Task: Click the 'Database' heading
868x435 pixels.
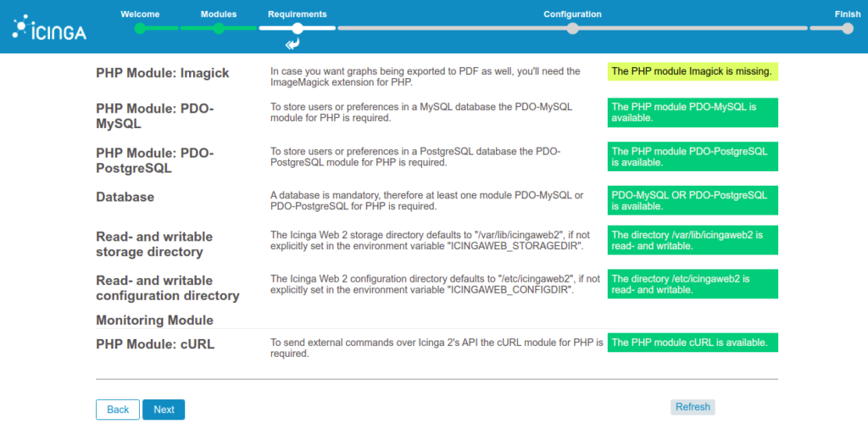Action: pos(125,197)
